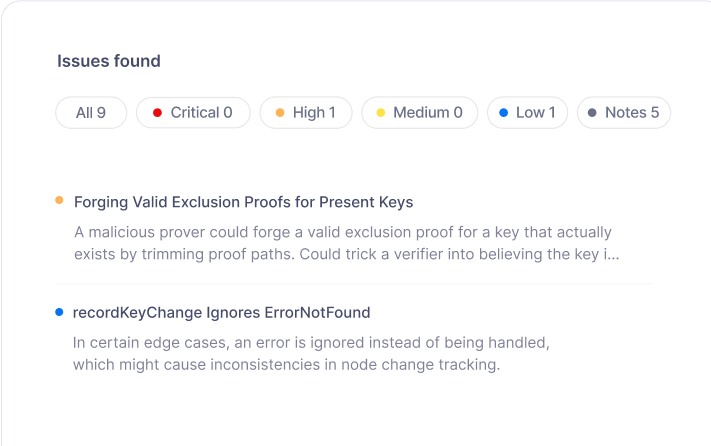Click the gray dot in Notes chip
The image size is (711, 446).
tap(592, 113)
